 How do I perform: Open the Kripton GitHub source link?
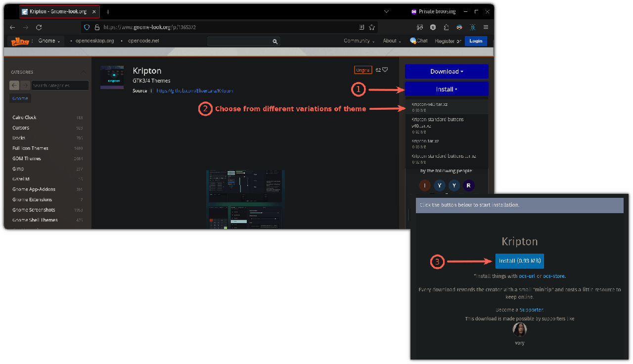click(194, 91)
